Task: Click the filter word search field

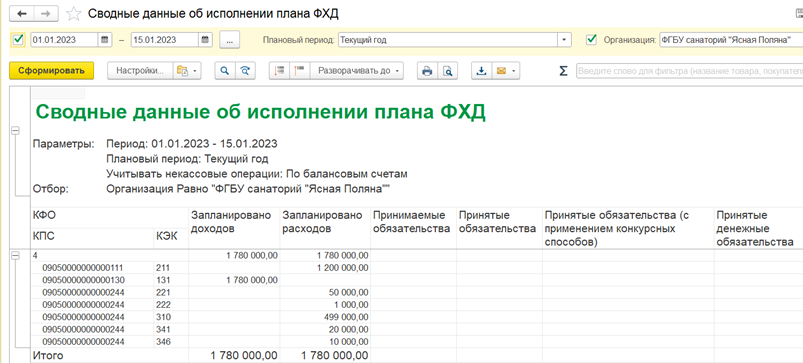Action: point(689,71)
